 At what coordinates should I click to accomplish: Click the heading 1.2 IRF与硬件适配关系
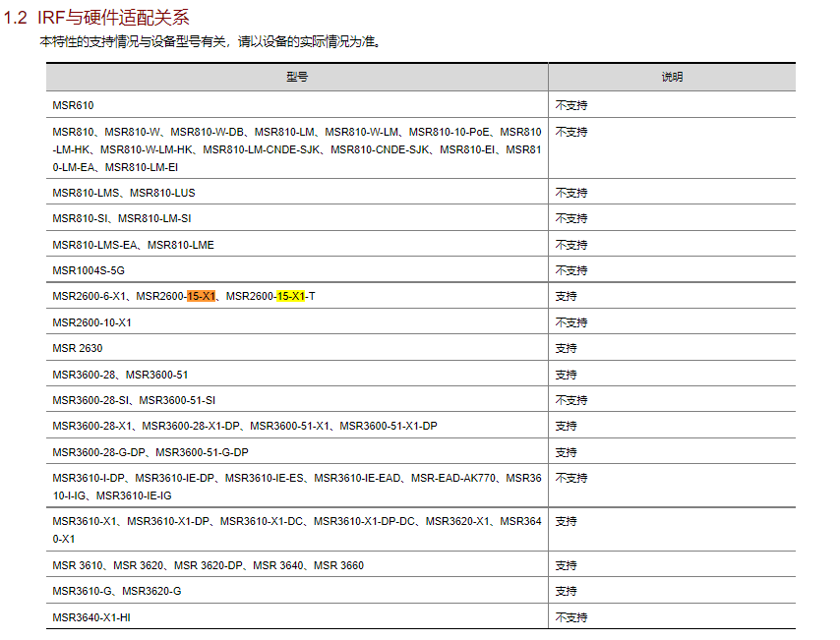pos(96,18)
